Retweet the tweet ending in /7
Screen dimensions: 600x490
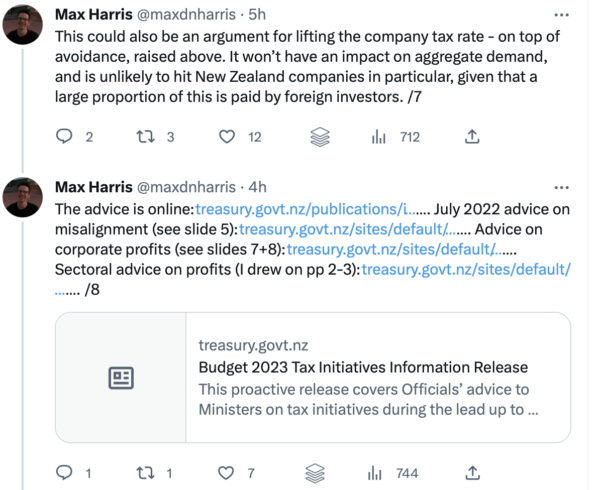[x=145, y=136]
